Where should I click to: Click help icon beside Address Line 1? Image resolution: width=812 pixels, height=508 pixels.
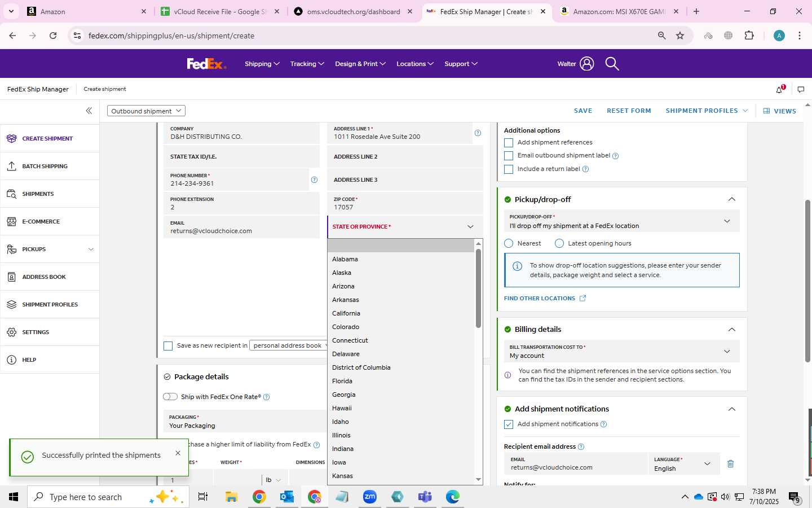(478, 133)
